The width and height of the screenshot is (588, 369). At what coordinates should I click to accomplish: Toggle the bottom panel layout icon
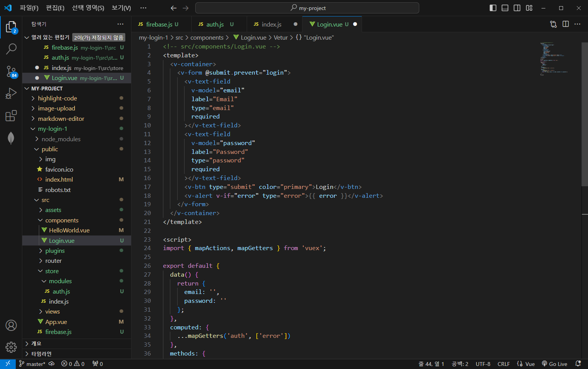(x=505, y=8)
